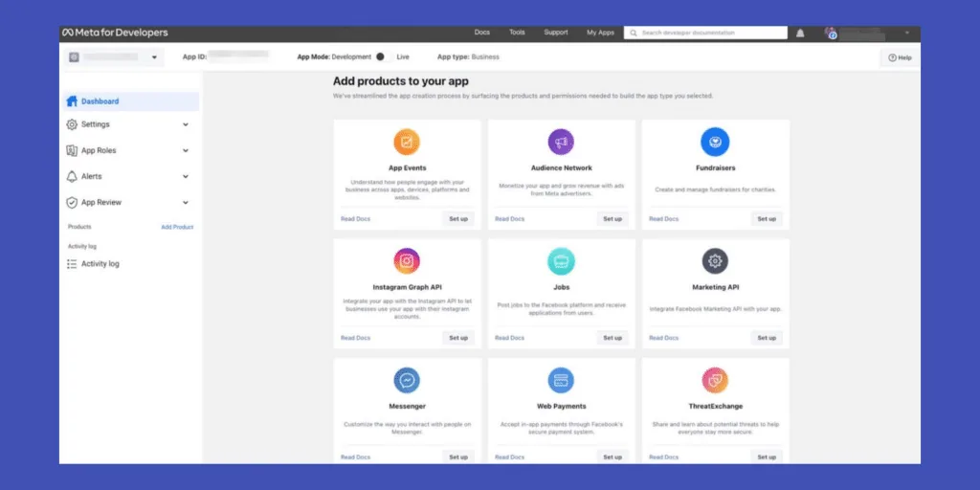Click the Help button

[900, 57]
